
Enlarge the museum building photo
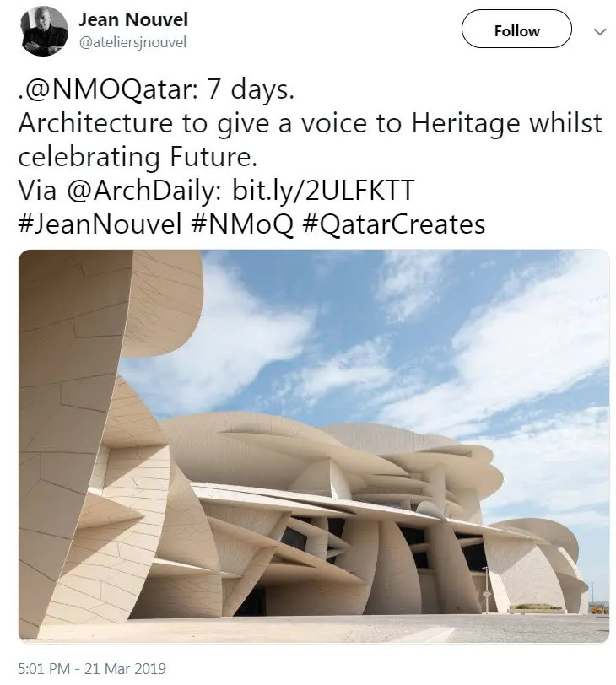pos(314,445)
